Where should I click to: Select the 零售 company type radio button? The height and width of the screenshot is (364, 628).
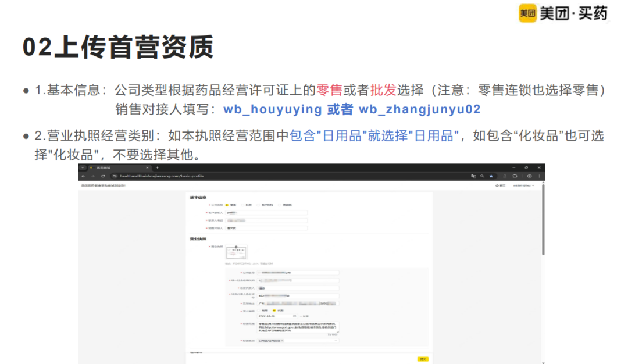(x=227, y=204)
